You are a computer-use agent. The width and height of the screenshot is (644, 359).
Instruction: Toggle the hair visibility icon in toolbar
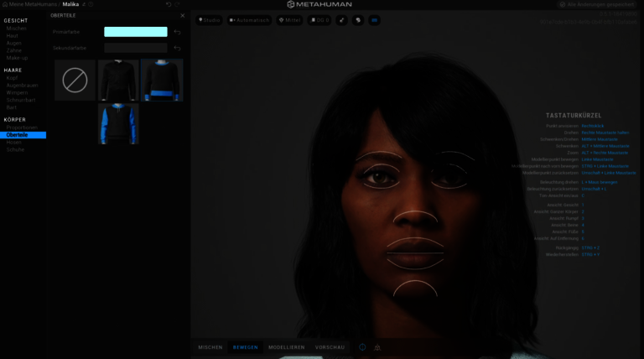point(358,20)
